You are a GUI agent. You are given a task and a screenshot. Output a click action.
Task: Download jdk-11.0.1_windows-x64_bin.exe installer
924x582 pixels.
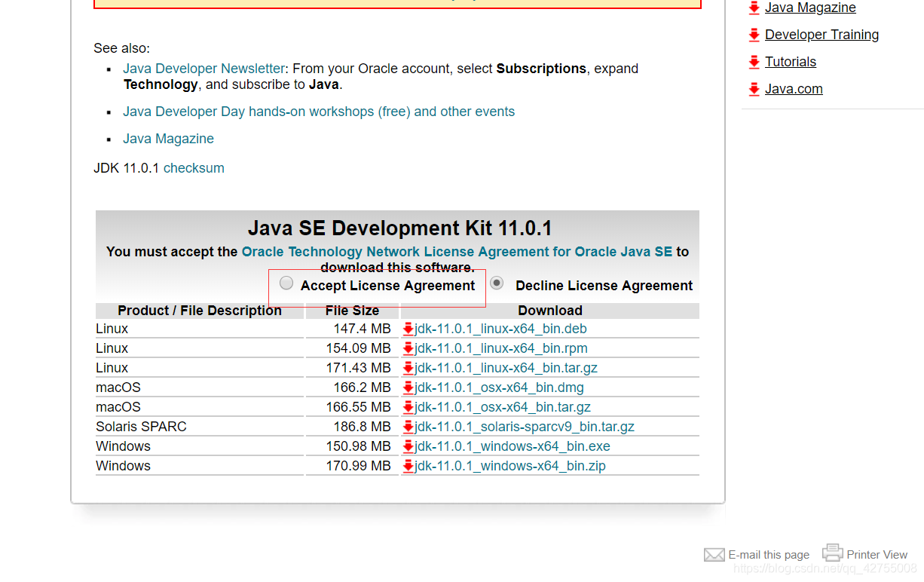coord(512,446)
